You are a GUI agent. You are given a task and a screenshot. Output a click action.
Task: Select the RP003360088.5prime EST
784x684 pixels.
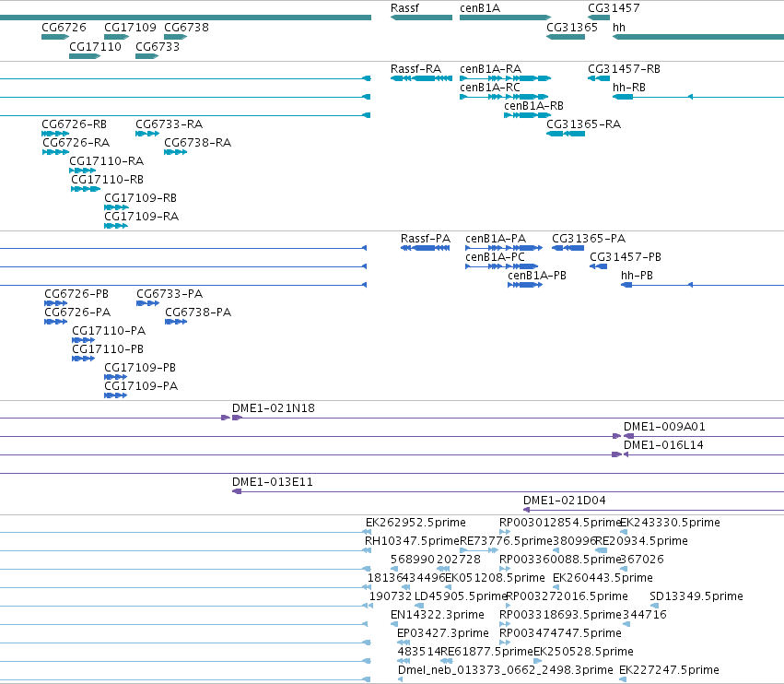pyautogui.click(x=505, y=569)
